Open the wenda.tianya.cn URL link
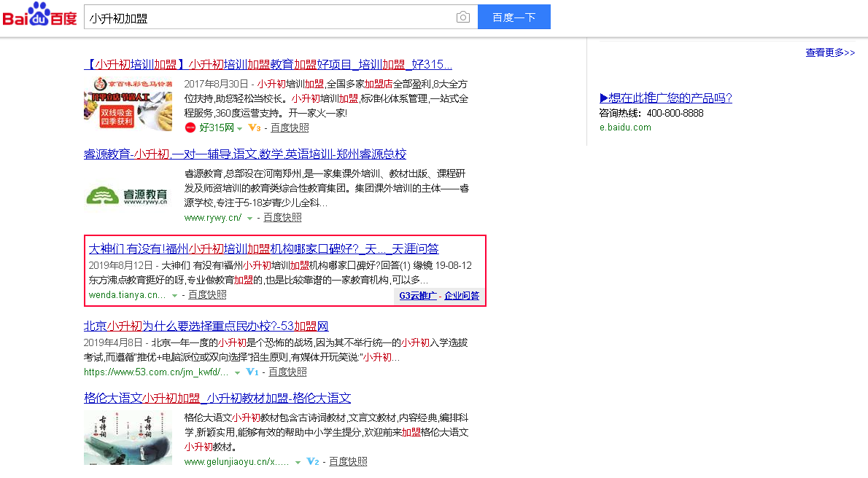 [x=128, y=295]
